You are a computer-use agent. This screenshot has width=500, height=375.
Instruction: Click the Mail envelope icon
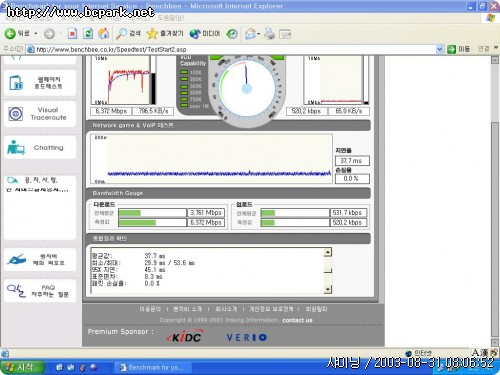[x=250, y=34]
